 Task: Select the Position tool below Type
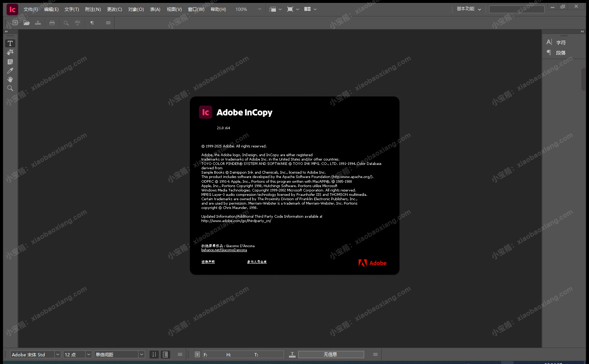(x=10, y=52)
